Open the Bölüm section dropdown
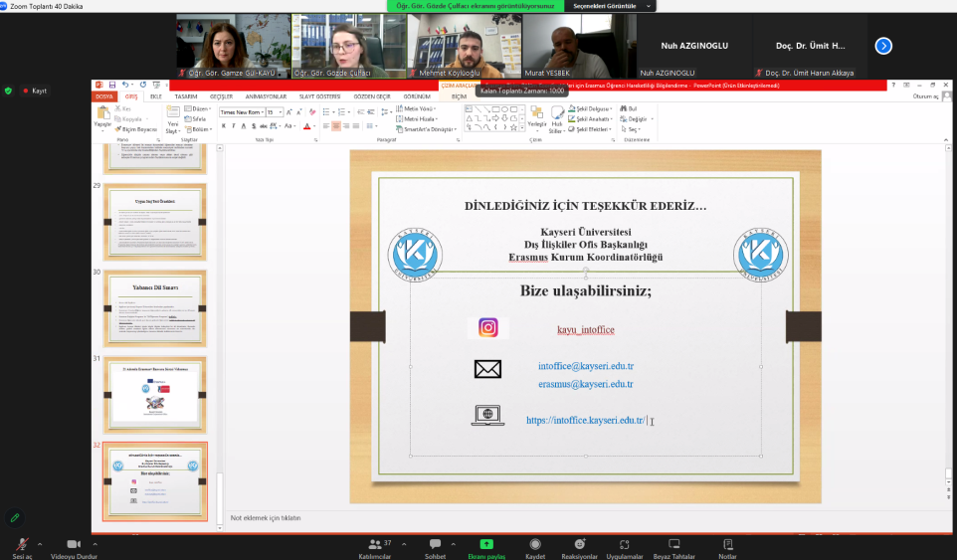 [x=198, y=129]
